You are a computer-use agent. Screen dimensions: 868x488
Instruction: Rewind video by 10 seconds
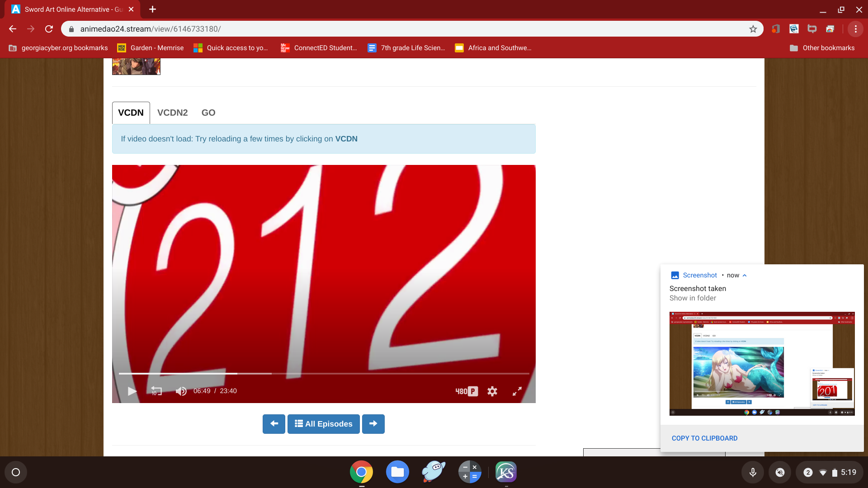pos(156,391)
